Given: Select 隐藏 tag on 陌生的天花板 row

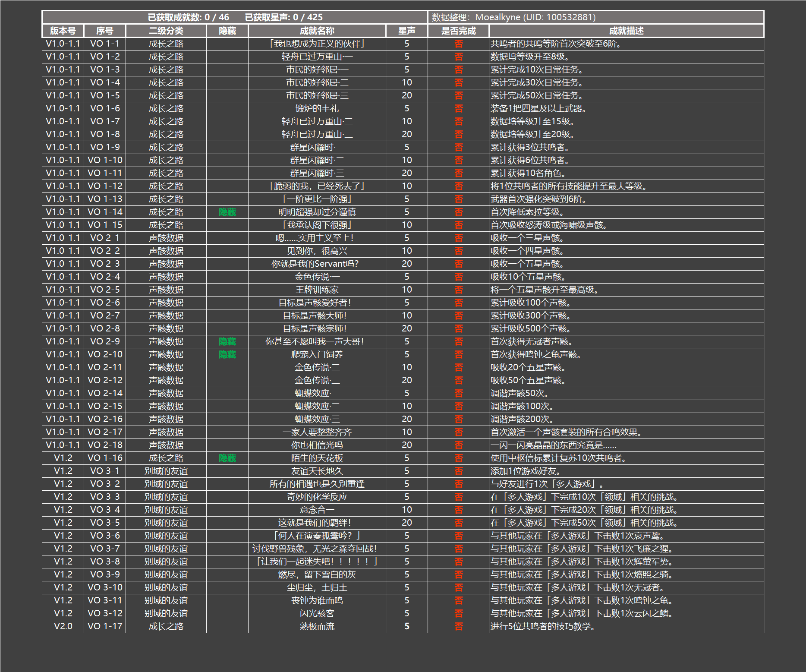Looking at the screenshot, I should tap(227, 458).
